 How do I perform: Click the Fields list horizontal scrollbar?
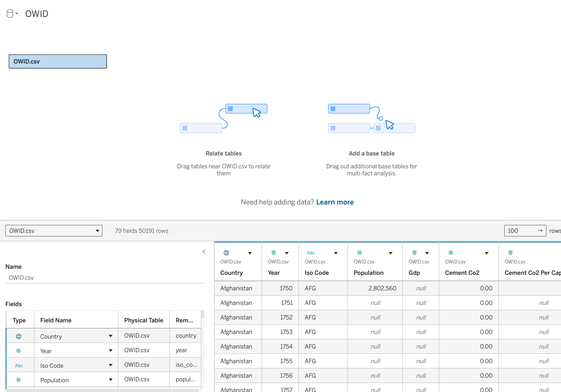[102, 390]
